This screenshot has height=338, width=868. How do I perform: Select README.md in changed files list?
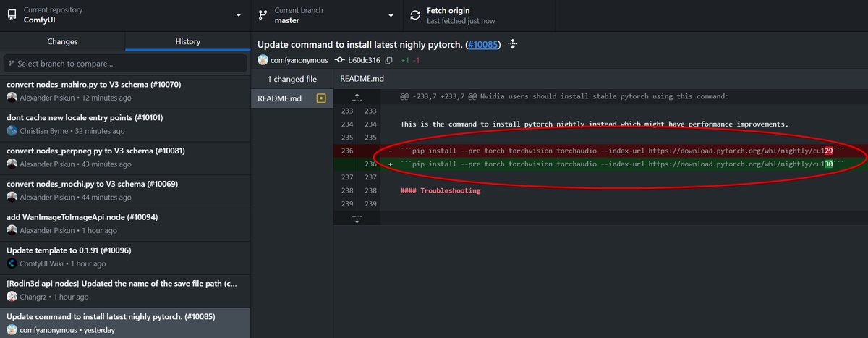[x=292, y=98]
